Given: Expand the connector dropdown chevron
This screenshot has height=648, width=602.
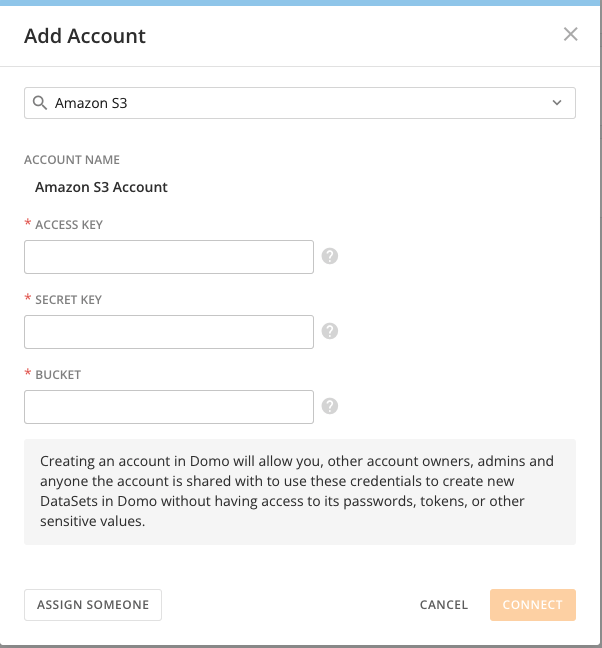Looking at the screenshot, I should point(557,103).
